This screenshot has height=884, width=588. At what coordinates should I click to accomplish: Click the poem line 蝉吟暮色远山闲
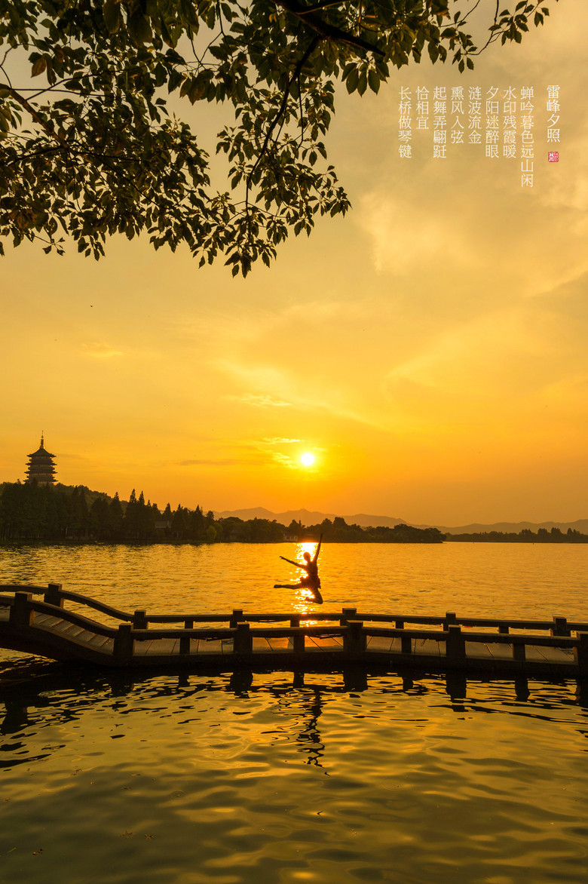pyautogui.click(x=527, y=137)
